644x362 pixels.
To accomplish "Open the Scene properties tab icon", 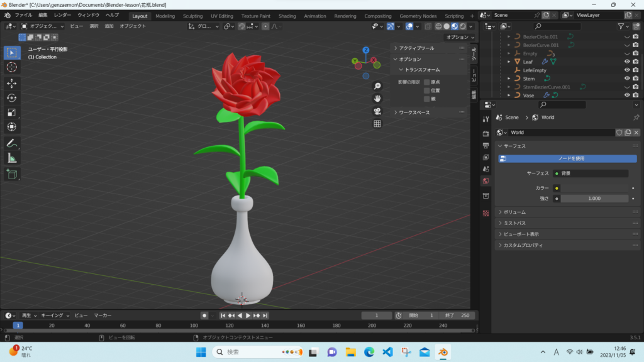I will click(486, 169).
